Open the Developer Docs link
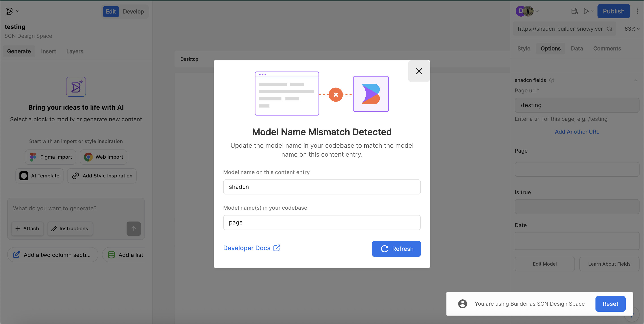644x324 pixels. [251, 248]
